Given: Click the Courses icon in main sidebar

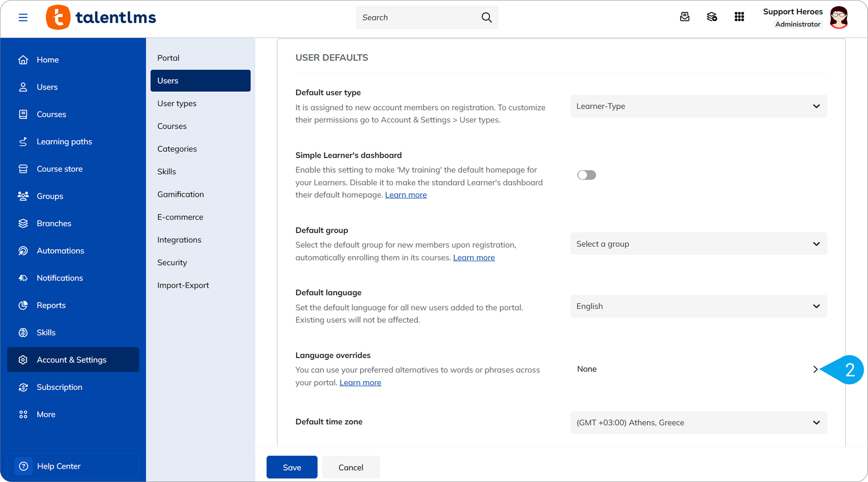Looking at the screenshot, I should (23, 114).
